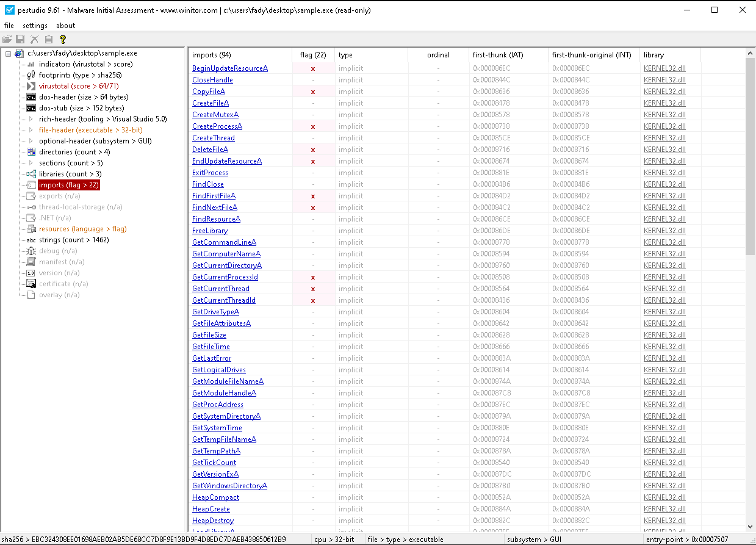Sort by first-thunk-original (INT) column header
This screenshot has height=545, width=756.
click(x=594, y=55)
